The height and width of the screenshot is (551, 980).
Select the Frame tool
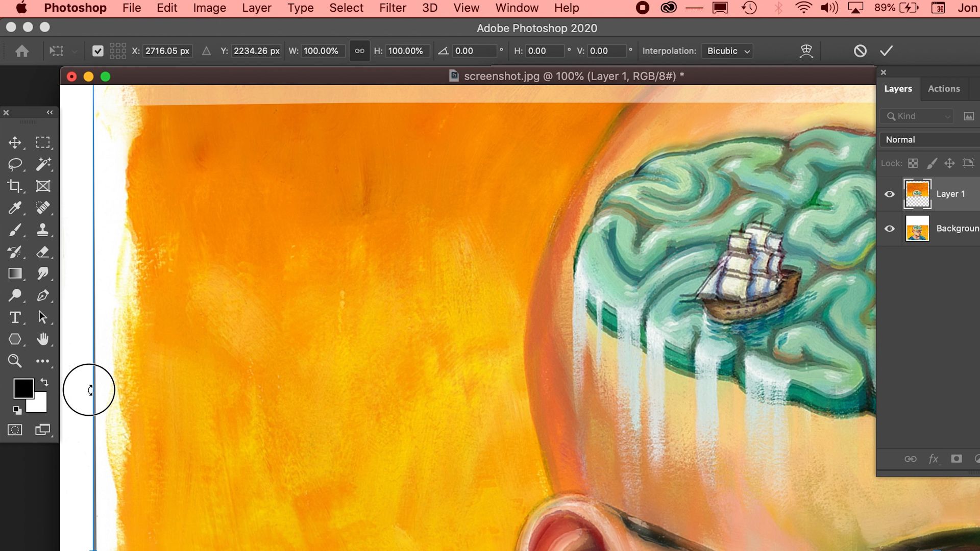point(43,186)
